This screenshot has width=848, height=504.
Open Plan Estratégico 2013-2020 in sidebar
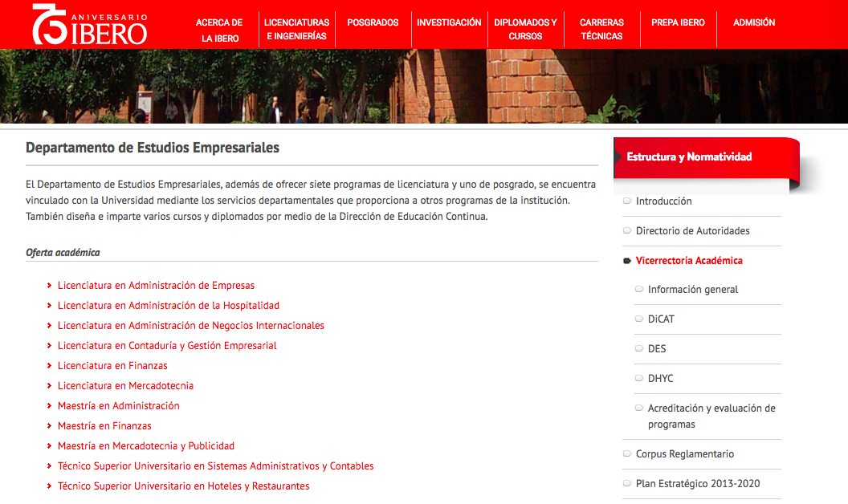(x=698, y=484)
